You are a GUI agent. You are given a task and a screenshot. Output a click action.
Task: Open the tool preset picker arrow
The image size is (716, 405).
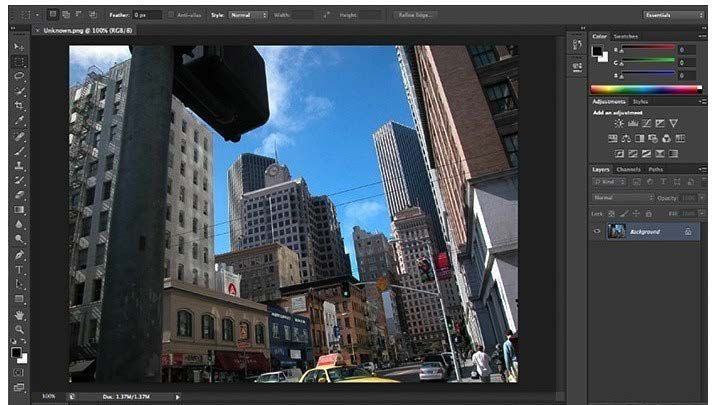point(37,15)
